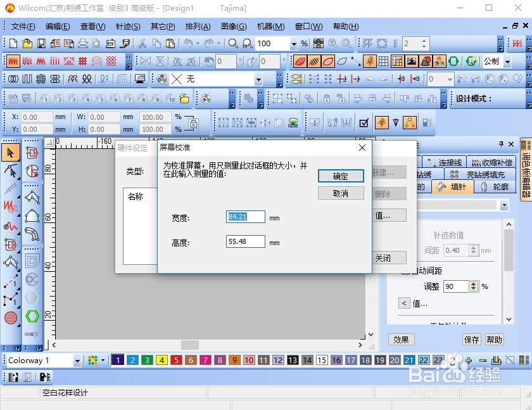
Task: Expand the zoom percentage dropdown showing 100
Action: pyautogui.click(x=295, y=44)
